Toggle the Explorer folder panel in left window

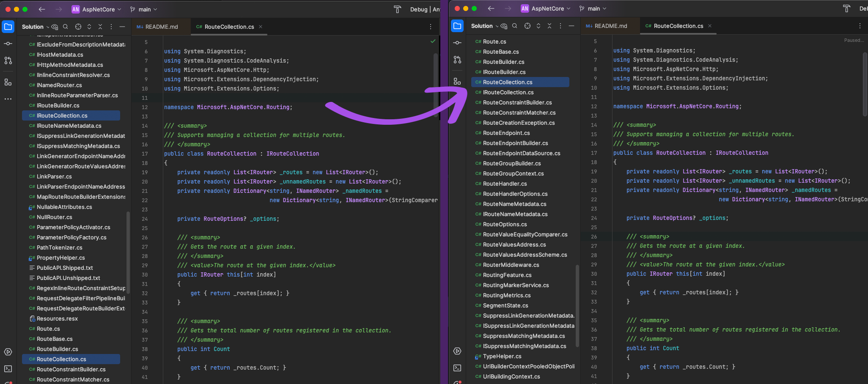coord(8,27)
